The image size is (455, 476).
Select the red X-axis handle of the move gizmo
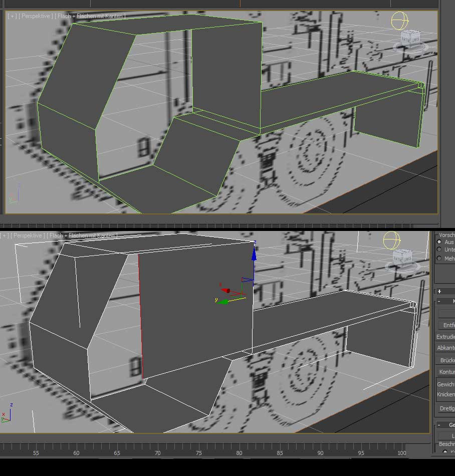click(x=225, y=290)
